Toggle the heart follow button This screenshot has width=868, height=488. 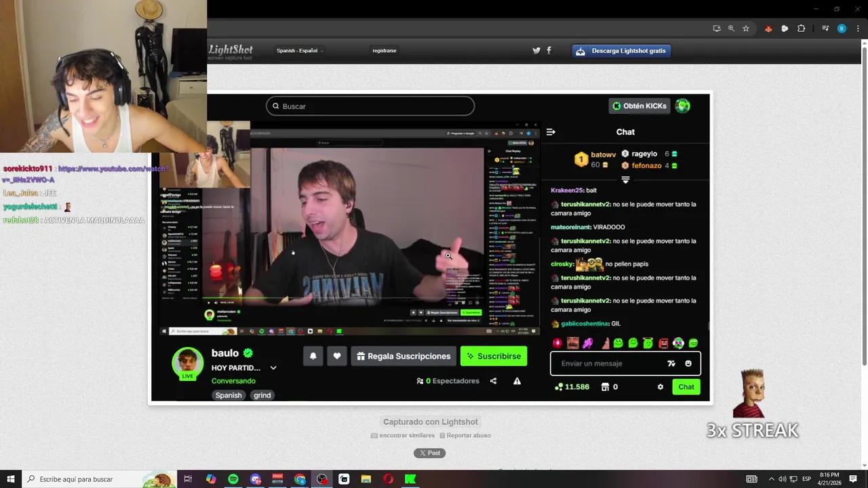click(x=337, y=356)
